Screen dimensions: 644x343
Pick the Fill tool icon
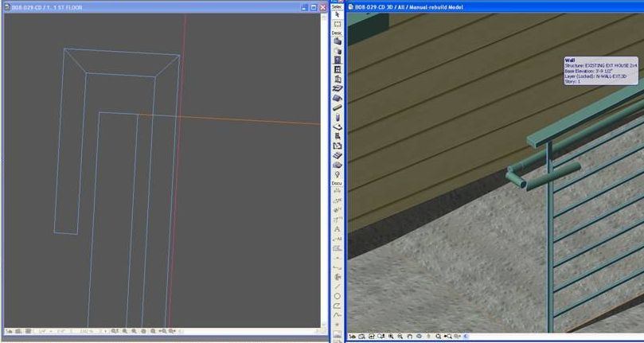[x=338, y=248]
